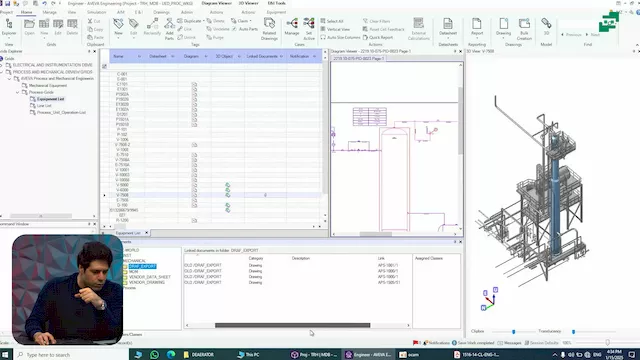Click the Manage cases icon
Viewport: 640px width, 360px height.
click(292, 27)
